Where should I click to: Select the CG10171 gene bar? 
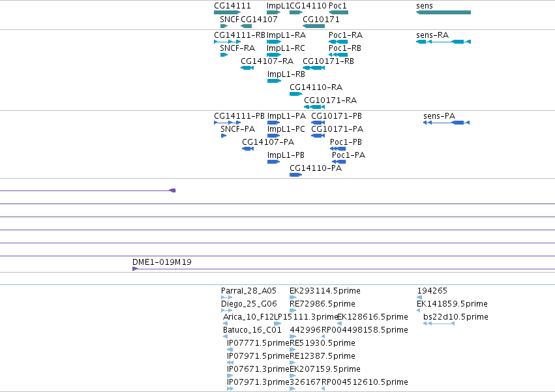tap(314, 26)
